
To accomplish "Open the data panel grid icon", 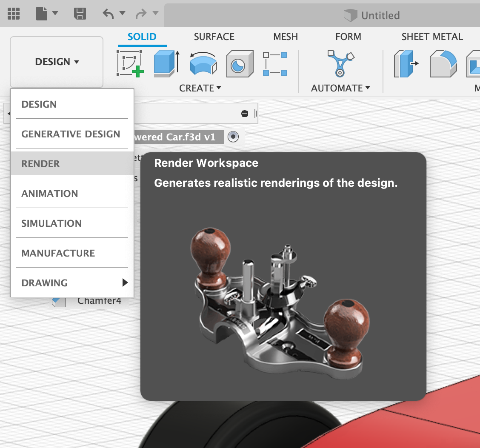I will [x=14, y=14].
